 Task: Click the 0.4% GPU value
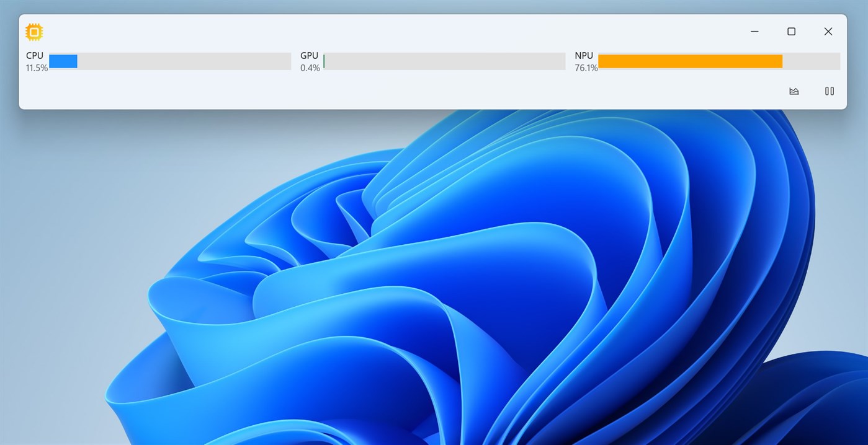(310, 68)
